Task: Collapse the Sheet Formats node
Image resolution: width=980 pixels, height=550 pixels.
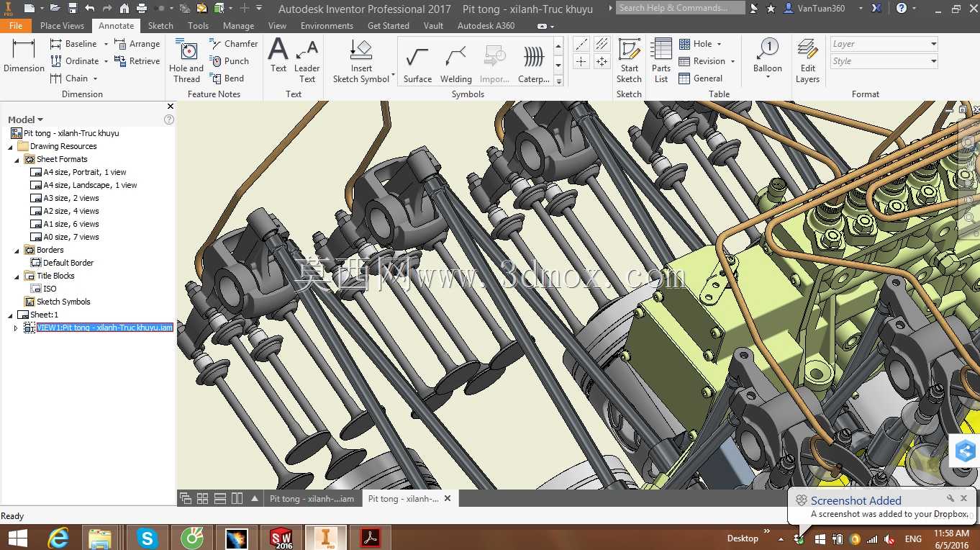Action: pos(17,159)
